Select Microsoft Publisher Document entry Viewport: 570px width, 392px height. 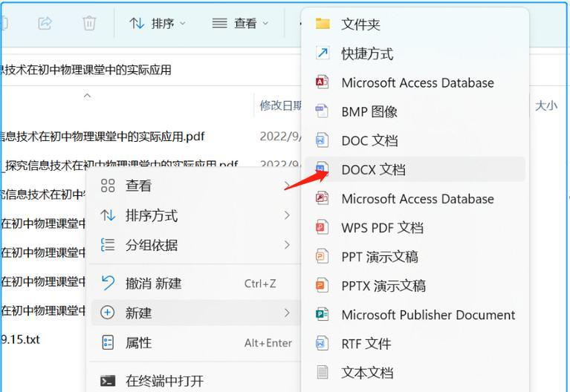click(x=415, y=315)
